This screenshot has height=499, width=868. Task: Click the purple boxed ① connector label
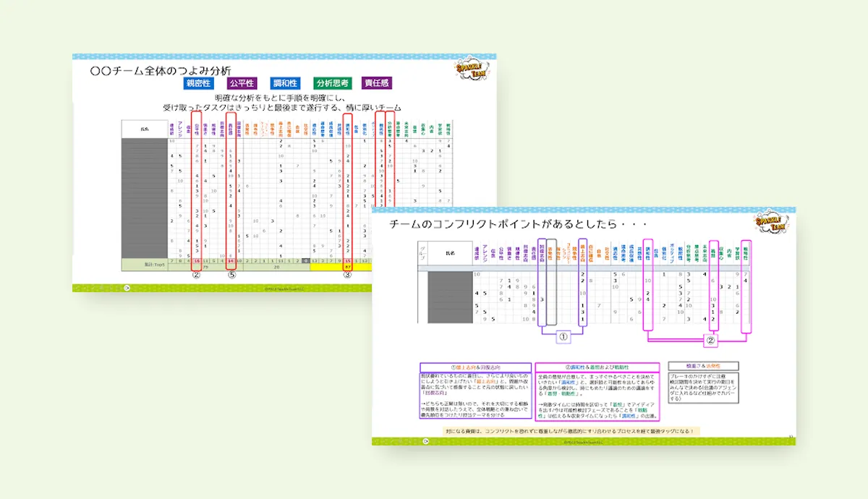point(563,336)
